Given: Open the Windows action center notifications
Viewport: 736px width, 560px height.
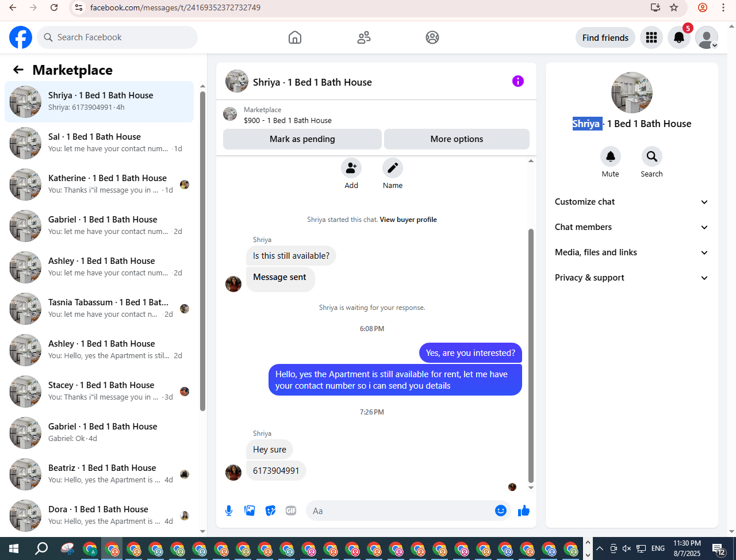Looking at the screenshot, I should 719,549.
